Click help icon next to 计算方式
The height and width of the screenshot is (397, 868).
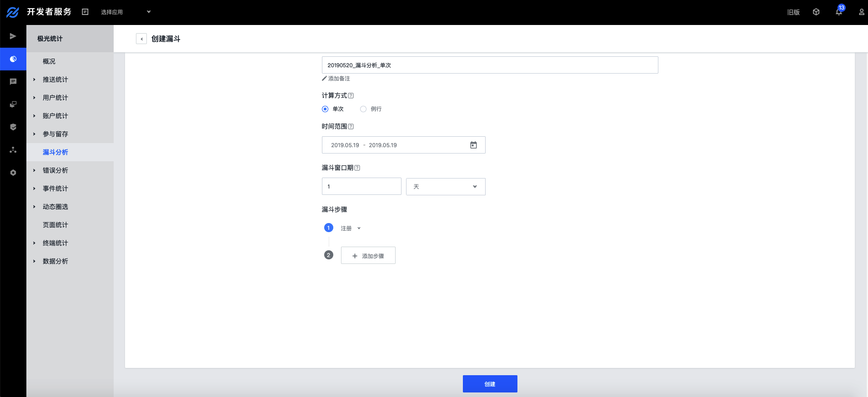(351, 95)
